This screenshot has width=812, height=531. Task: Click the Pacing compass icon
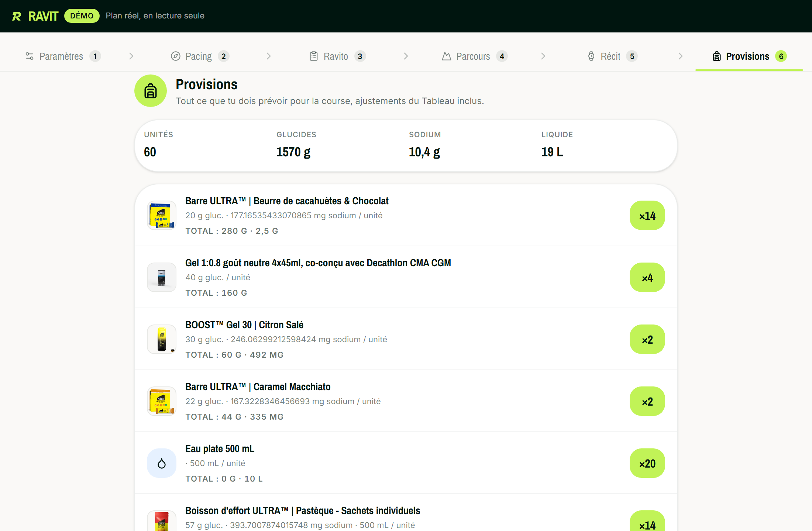176,56
